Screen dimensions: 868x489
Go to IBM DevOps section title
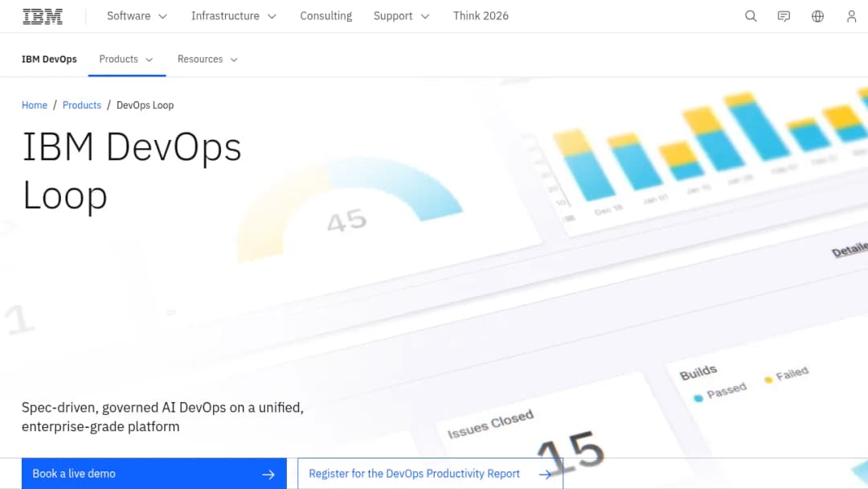pos(49,60)
